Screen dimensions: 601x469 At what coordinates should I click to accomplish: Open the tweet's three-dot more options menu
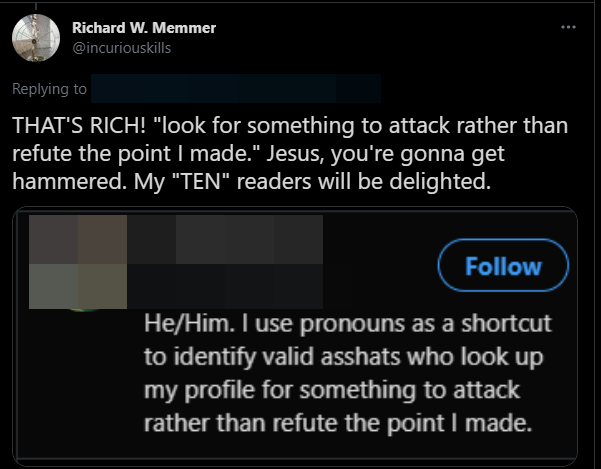569,27
